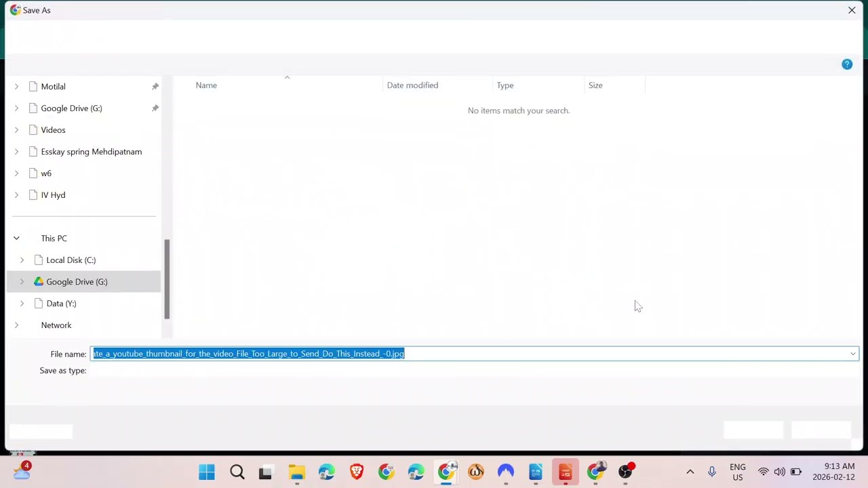Switch to OBS Studio in the taskbar

[x=626, y=472]
